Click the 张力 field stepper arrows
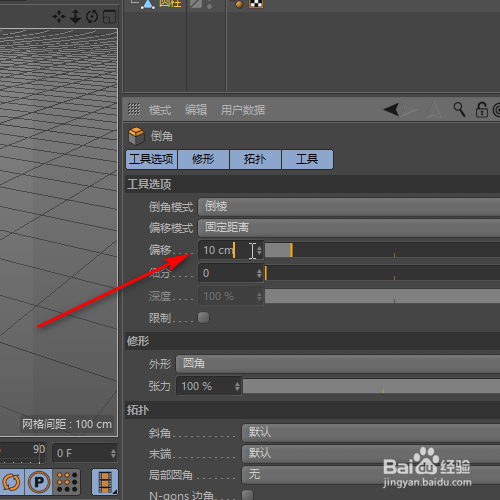The height and width of the screenshot is (500, 500). click(237, 387)
